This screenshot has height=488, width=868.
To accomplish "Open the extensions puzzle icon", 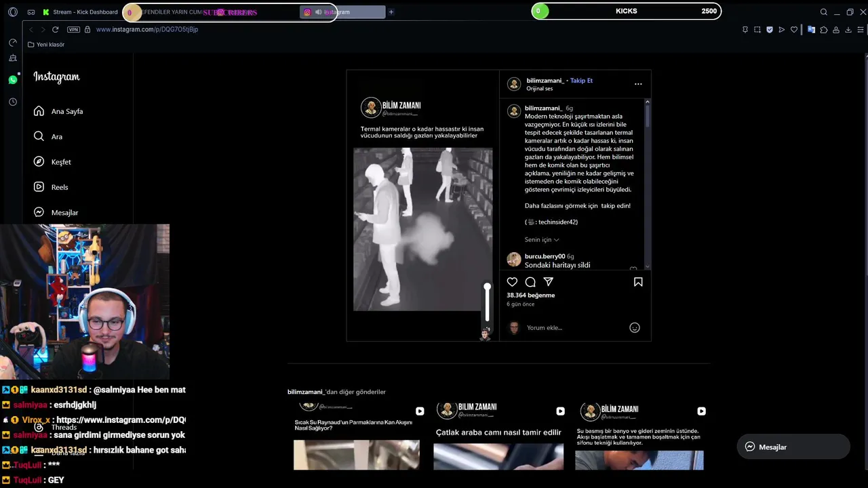I will [x=824, y=30].
